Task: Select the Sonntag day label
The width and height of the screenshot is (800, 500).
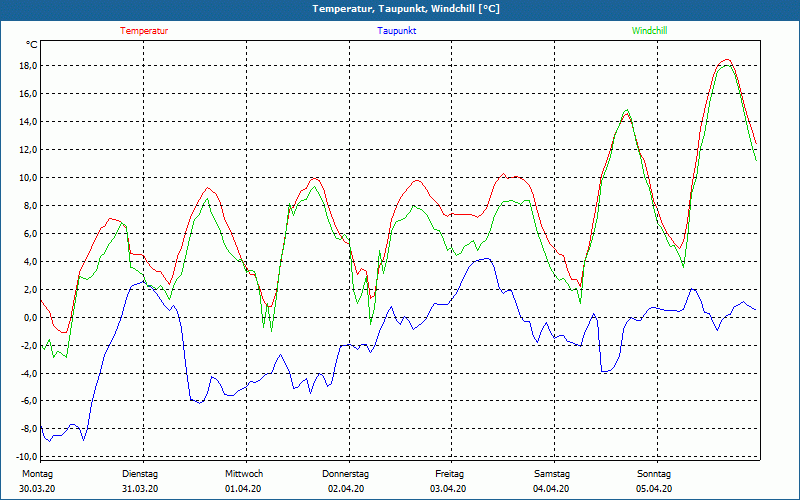Action: (x=654, y=474)
